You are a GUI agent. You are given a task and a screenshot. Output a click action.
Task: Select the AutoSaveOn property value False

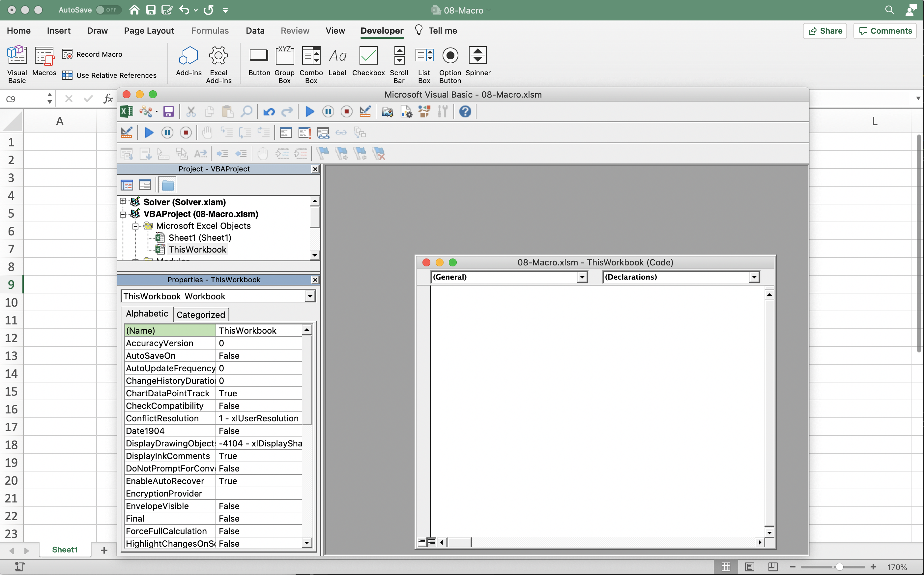[x=259, y=355]
